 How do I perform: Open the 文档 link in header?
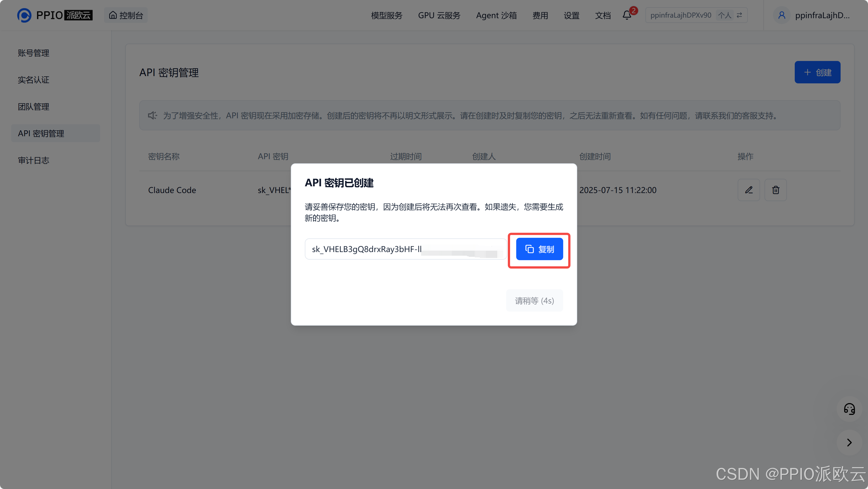602,15
